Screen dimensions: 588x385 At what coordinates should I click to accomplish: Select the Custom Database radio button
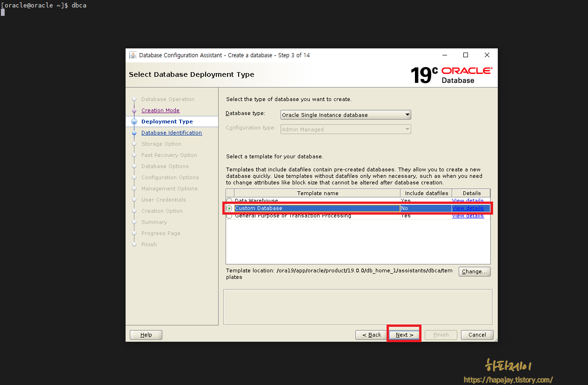(229, 208)
